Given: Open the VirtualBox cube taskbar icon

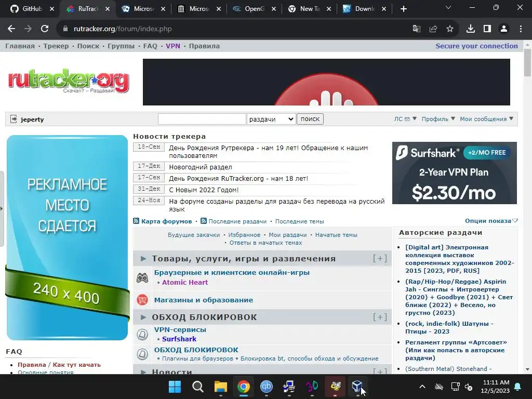Looking at the screenshot, I should tap(357, 387).
